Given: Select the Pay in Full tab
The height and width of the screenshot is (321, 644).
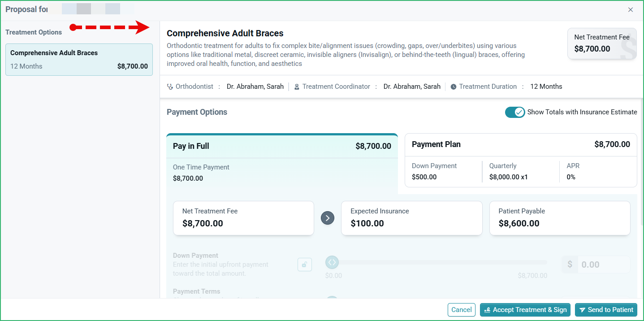Looking at the screenshot, I should pyautogui.click(x=282, y=146).
